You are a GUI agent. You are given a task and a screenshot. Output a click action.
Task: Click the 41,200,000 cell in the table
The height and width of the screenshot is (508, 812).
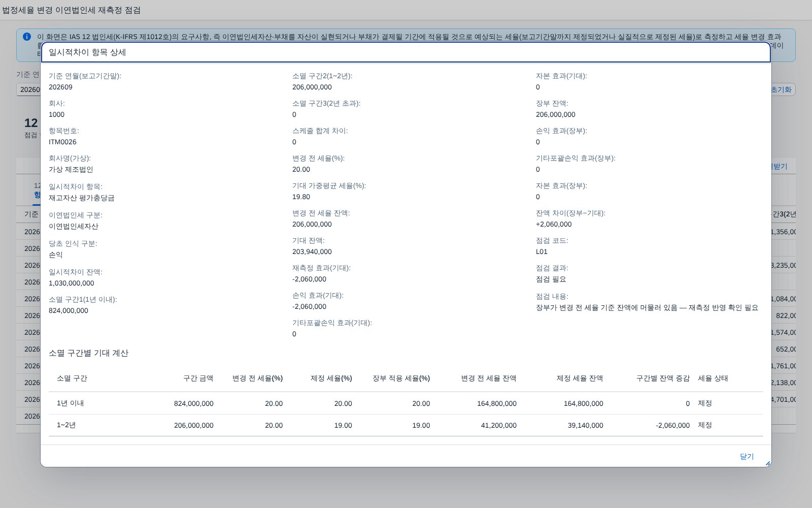click(499, 425)
